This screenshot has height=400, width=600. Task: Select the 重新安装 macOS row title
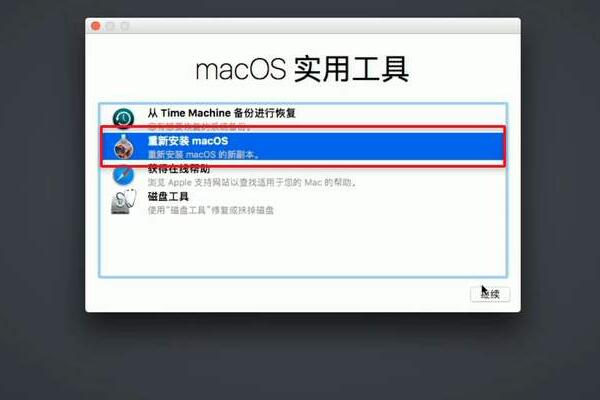coord(188,141)
